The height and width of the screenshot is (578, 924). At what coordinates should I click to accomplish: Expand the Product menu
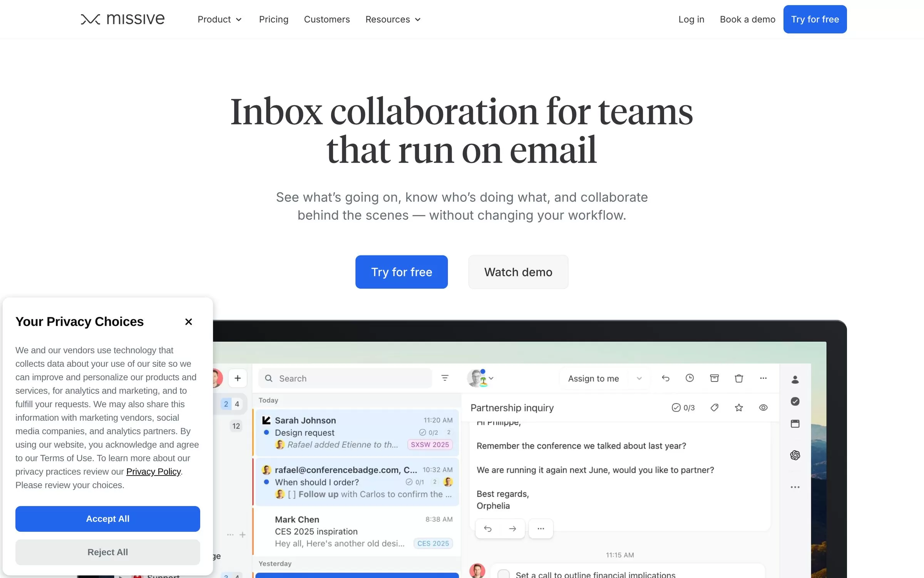point(219,19)
